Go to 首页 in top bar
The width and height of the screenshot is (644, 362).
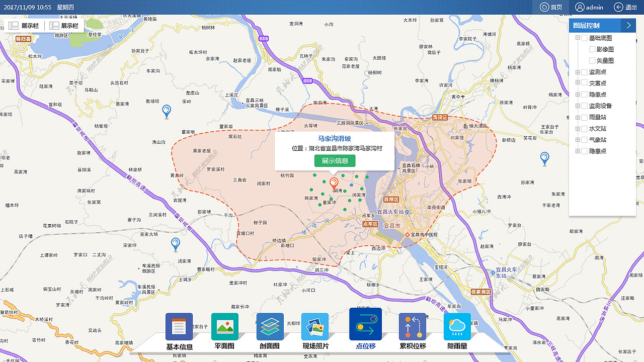click(551, 7)
